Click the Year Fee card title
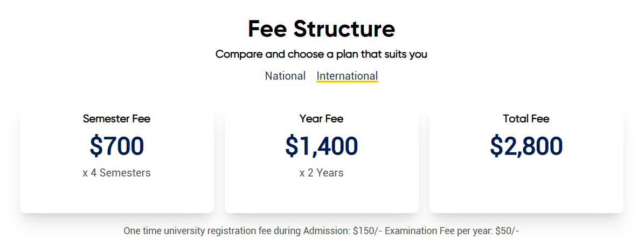The height and width of the screenshot is (247, 644). coord(321,119)
